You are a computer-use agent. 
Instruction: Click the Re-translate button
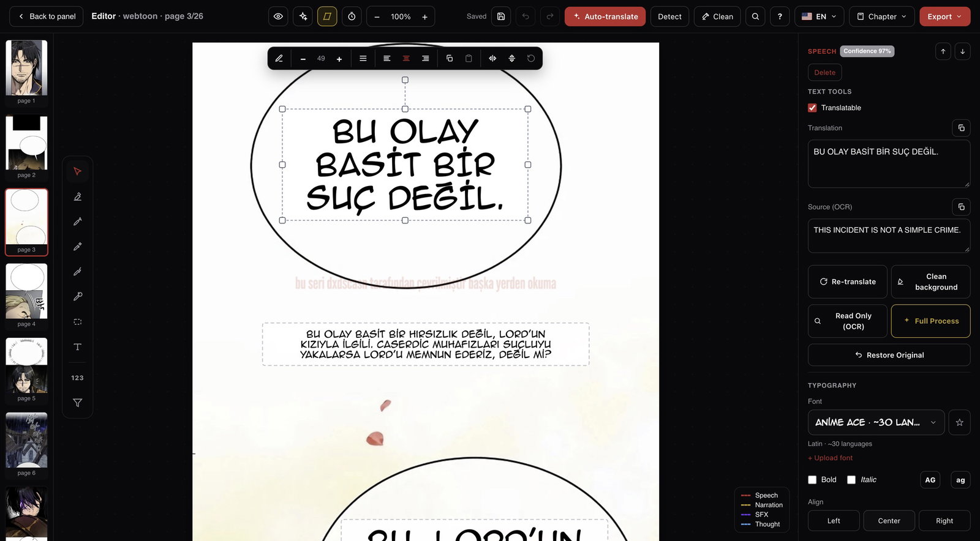pyautogui.click(x=848, y=282)
